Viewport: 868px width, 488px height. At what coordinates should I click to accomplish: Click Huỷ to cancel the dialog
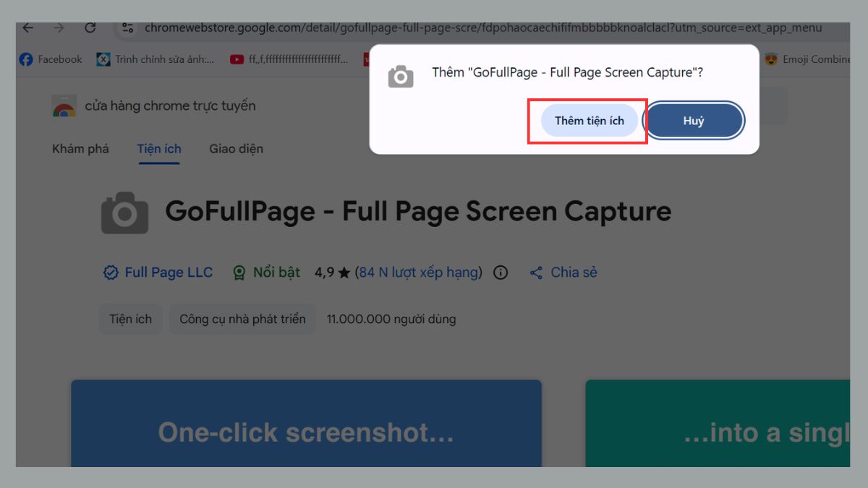pos(693,121)
